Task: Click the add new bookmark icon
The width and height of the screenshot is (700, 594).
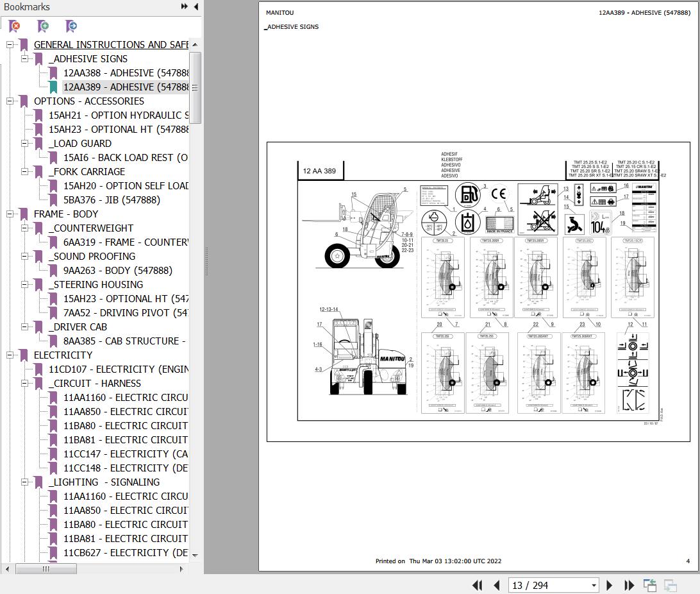Action: pos(43,26)
